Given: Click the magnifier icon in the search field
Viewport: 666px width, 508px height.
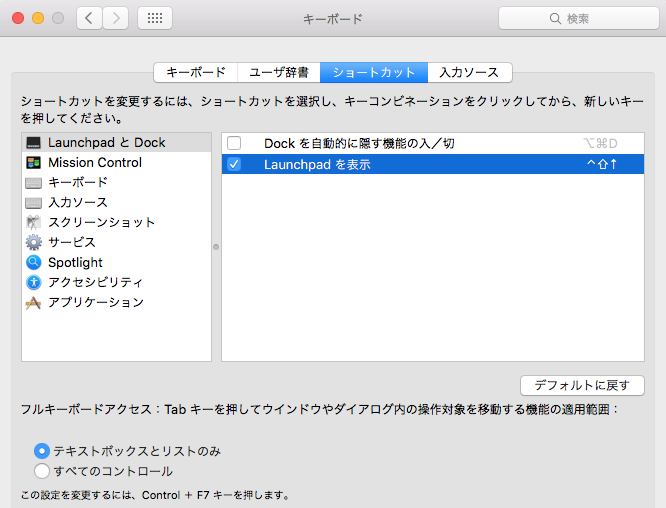Looking at the screenshot, I should coord(555,18).
